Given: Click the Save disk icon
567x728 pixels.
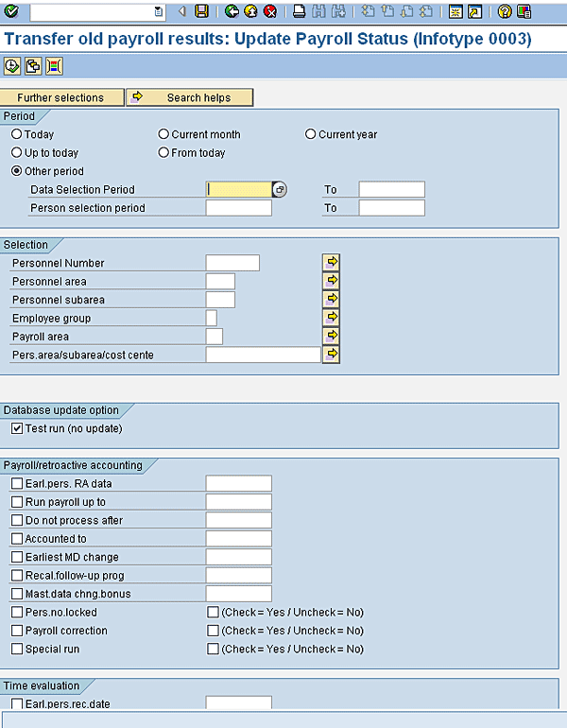Looking at the screenshot, I should click(201, 11).
